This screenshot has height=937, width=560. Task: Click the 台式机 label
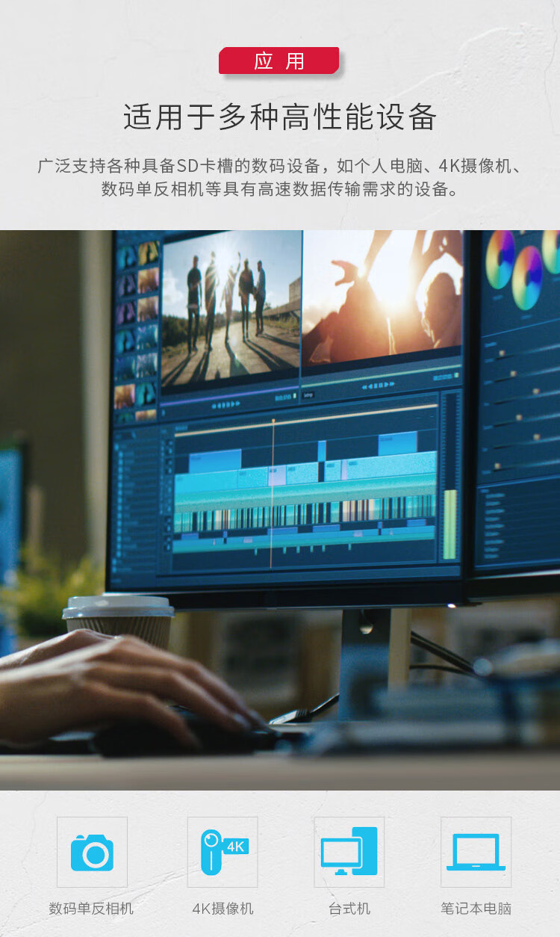pyautogui.click(x=349, y=909)
